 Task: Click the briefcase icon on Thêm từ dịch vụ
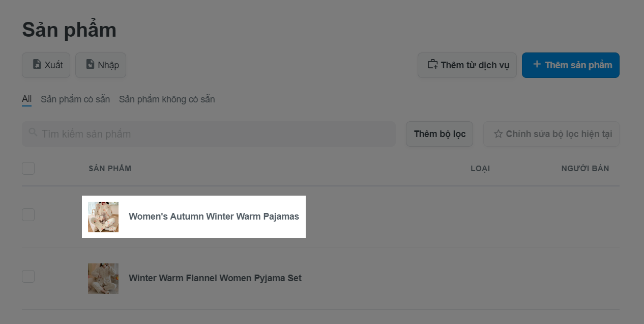(x=432, y=64)
